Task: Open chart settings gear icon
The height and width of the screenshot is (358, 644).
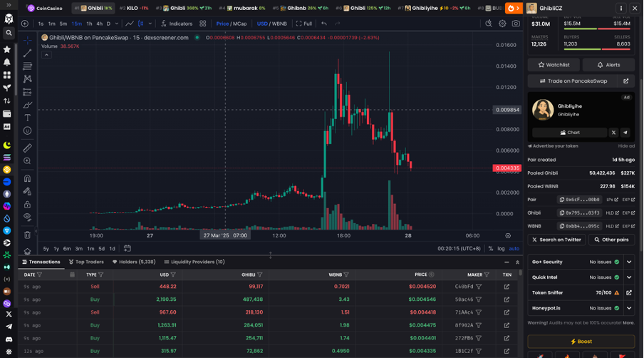Action: (x=502, y=24)
